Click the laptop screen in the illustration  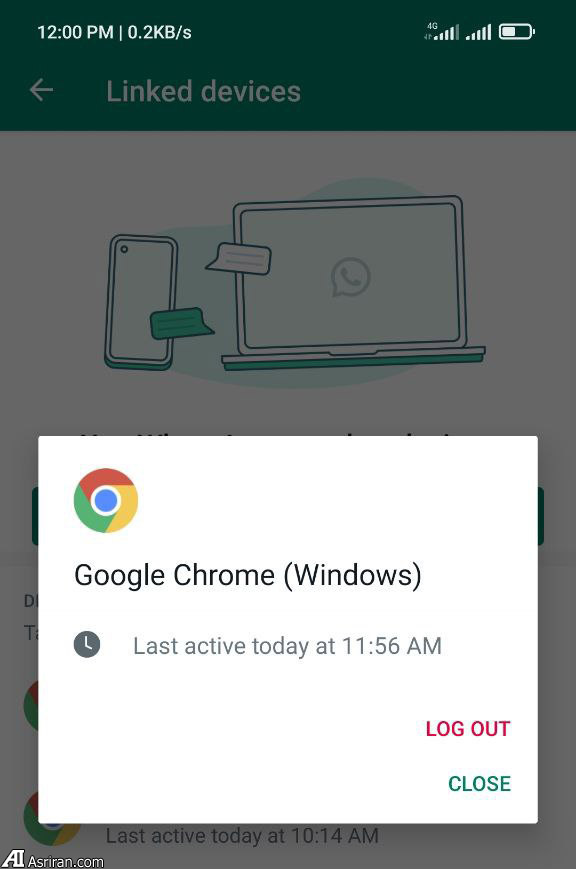click(350, 275)
